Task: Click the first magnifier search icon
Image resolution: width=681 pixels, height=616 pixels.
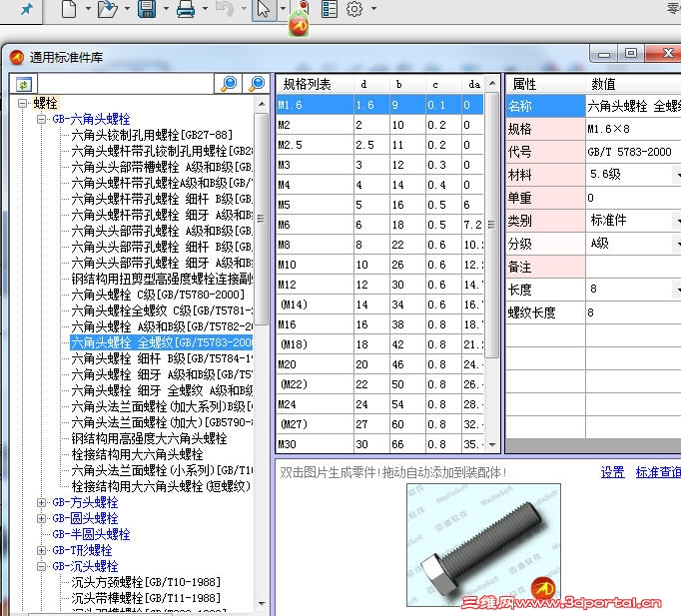Action: click(x=229, y=83)
